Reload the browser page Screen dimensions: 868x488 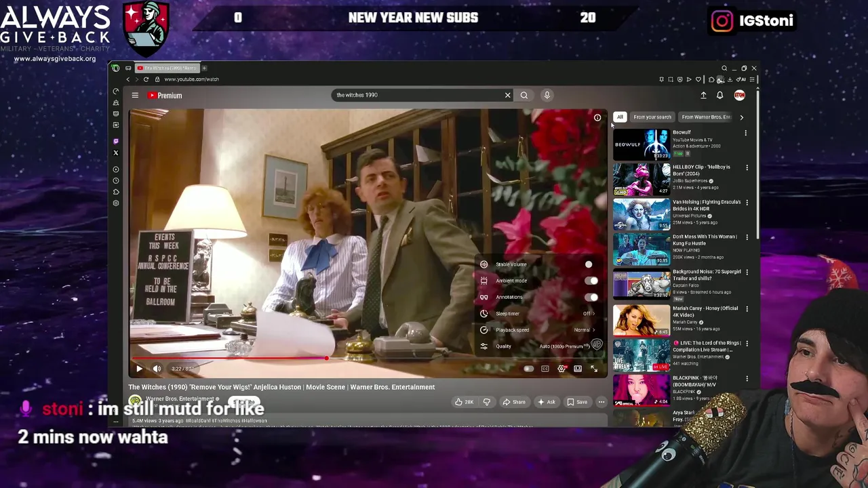[146, 79]
